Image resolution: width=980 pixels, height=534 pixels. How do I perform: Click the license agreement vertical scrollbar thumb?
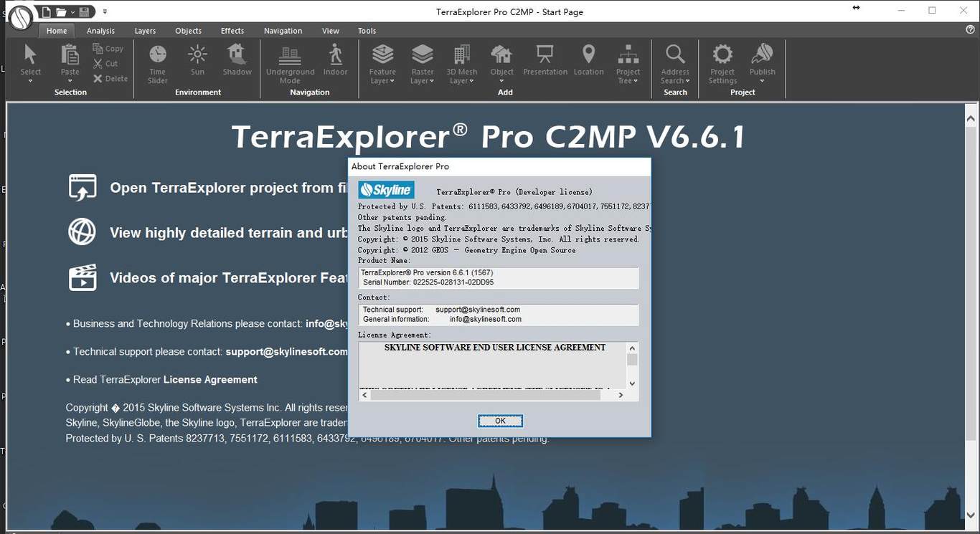[632, 360]
